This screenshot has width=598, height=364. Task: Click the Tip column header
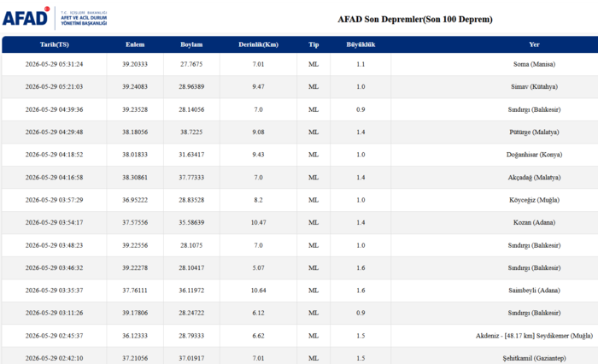click(314, 44)
